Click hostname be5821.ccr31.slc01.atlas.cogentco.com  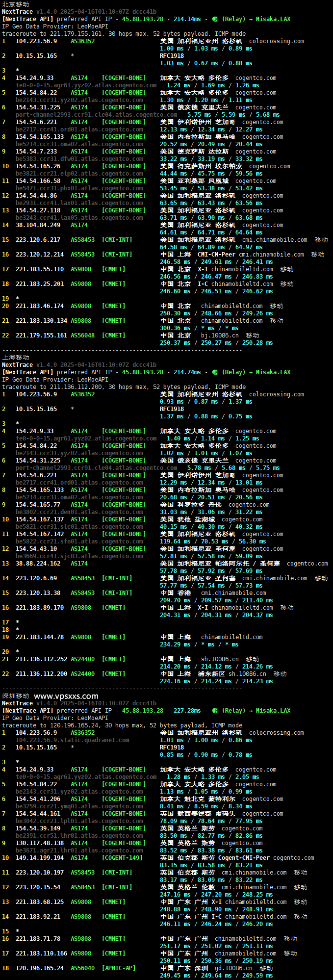click(x=79, y=527)
